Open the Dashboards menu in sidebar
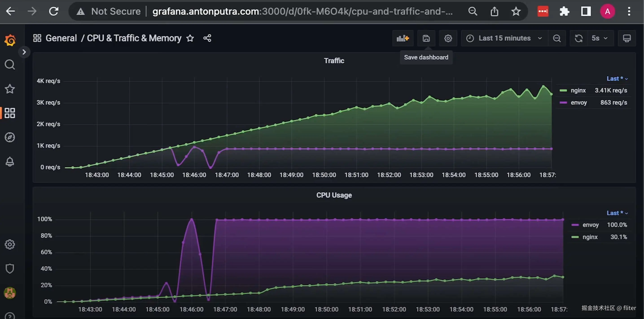The height and width of the screenshot is (319, 644). pyautogui.click(x=10, y=113)
